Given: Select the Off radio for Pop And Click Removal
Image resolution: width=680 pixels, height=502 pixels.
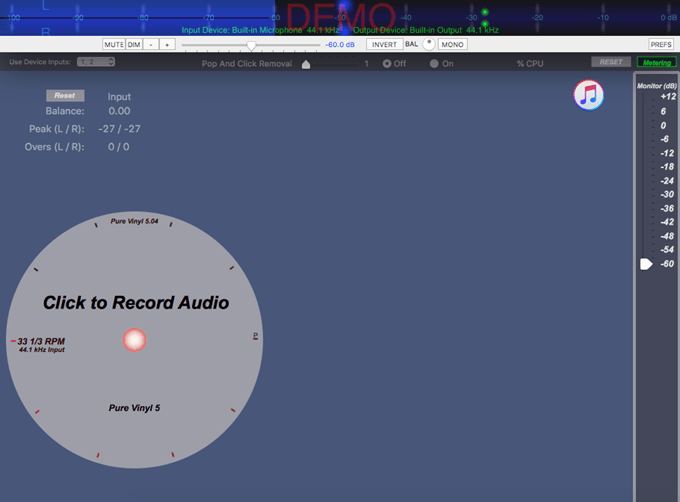Looking at the screenshot, I should tap(387, 64).
